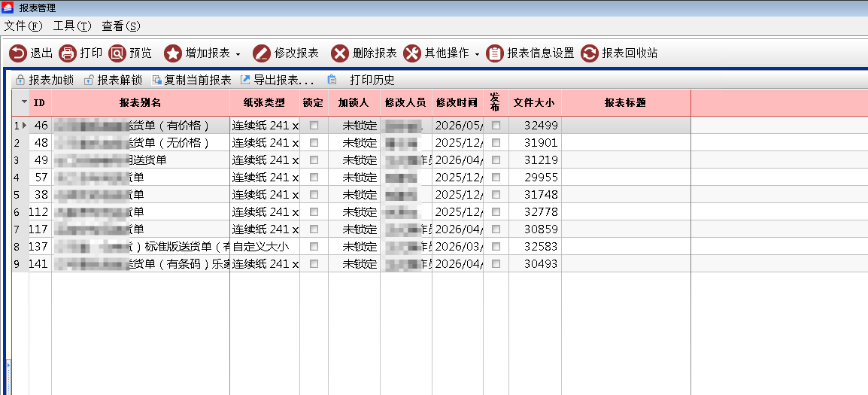Expand the 其他操作 dropdown arrow
The height and width of the screenshot is (395, 868).
pos(477,54)
